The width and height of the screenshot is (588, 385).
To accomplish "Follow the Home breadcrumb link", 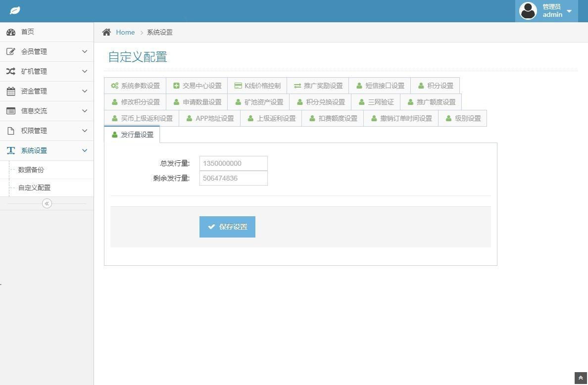I will 125,32.
